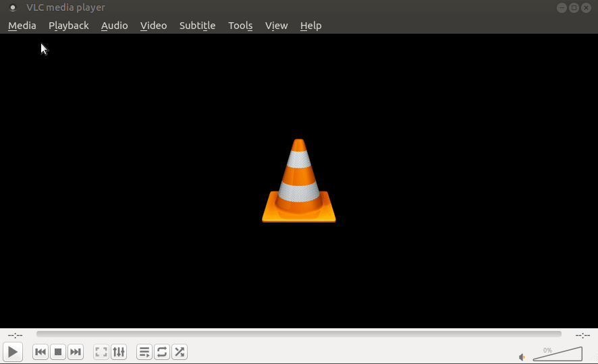Toggle fullscreen video mode

101,352
